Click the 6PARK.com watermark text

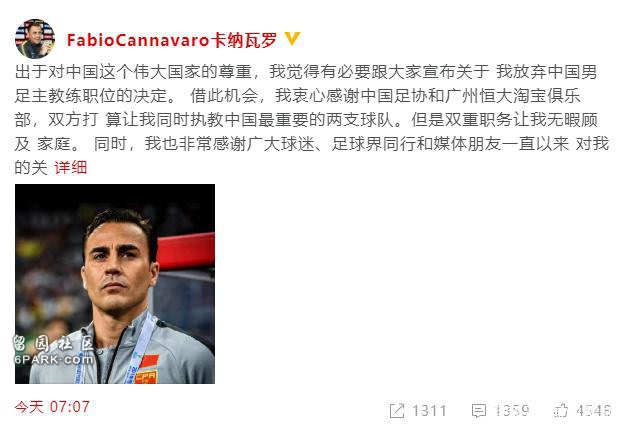coord(54,359)
